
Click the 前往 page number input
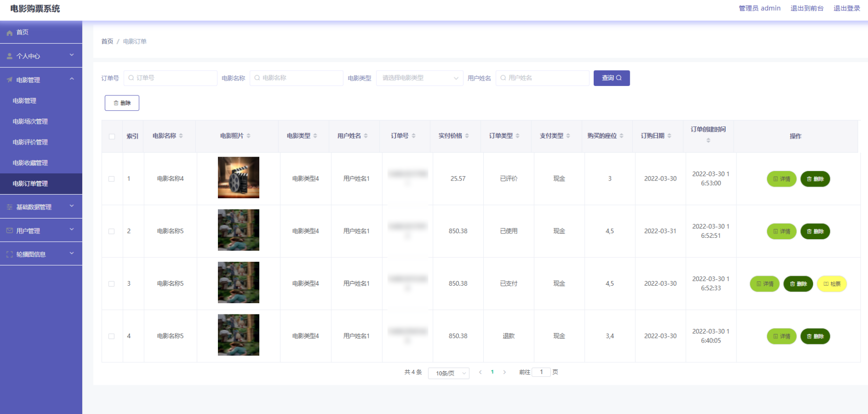[x=541, y=372]
